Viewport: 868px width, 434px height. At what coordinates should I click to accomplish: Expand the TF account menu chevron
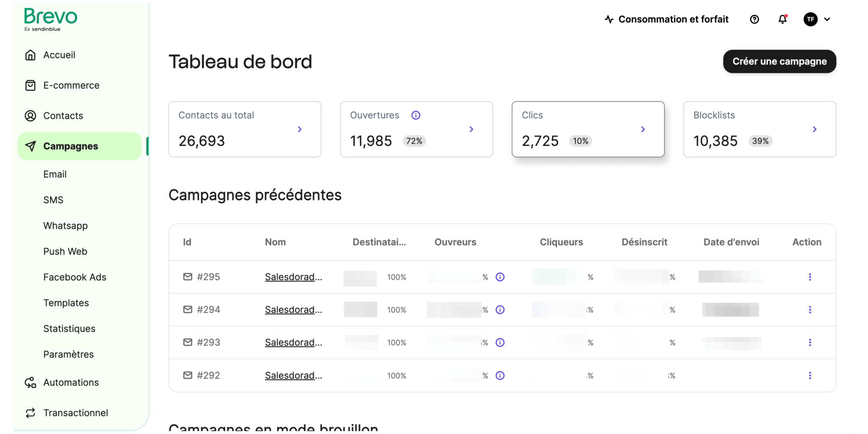[x=827, y=19]
